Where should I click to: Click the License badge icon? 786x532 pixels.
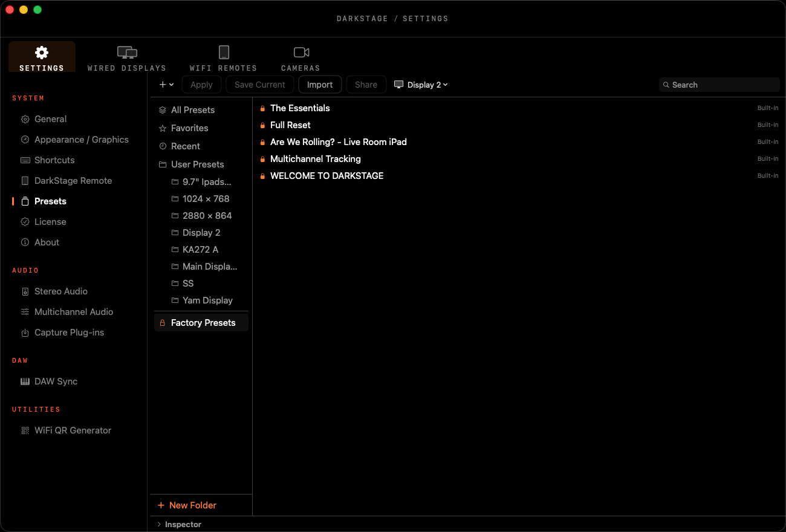[x=25, y=222]
